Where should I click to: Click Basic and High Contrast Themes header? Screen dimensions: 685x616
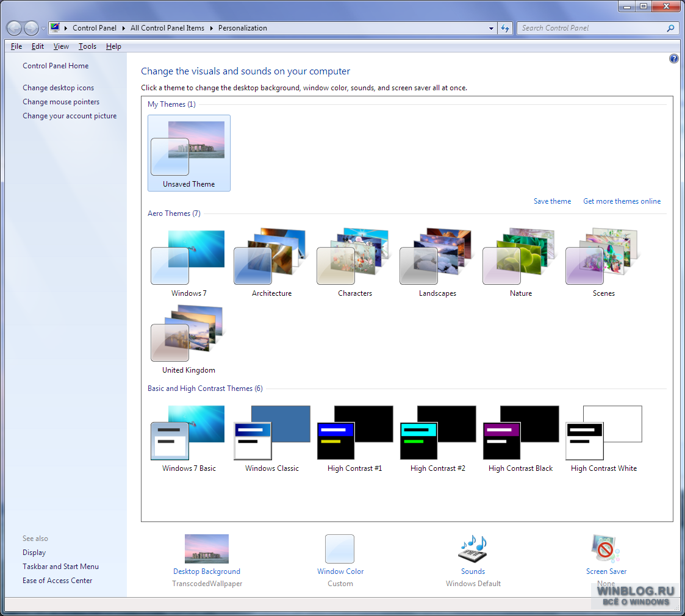pos(205,389)
